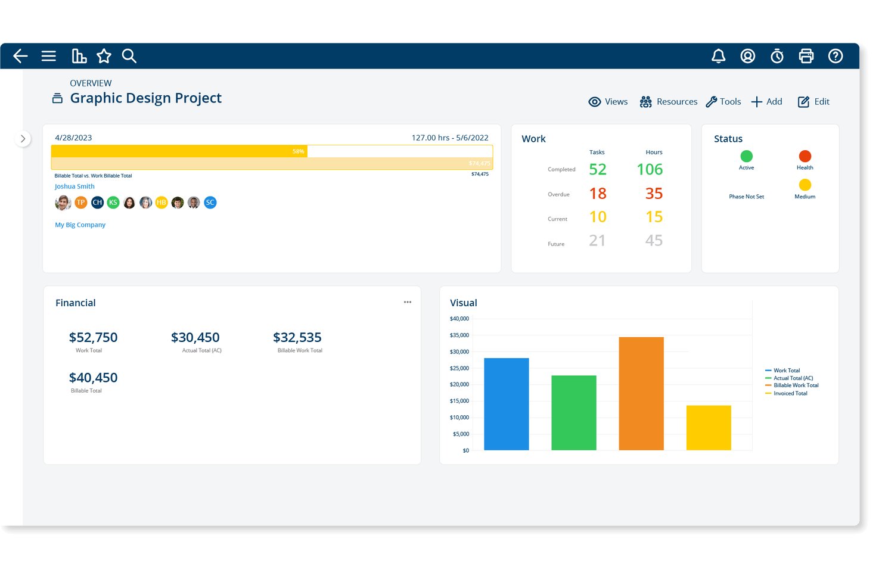Click future hours value 45

point(654,241)
